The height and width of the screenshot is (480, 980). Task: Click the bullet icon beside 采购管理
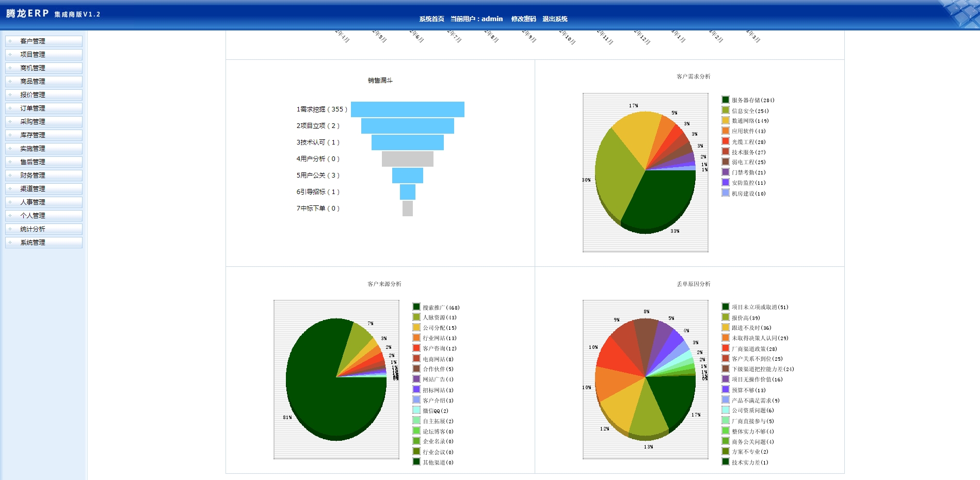click(x=10, y=122)
